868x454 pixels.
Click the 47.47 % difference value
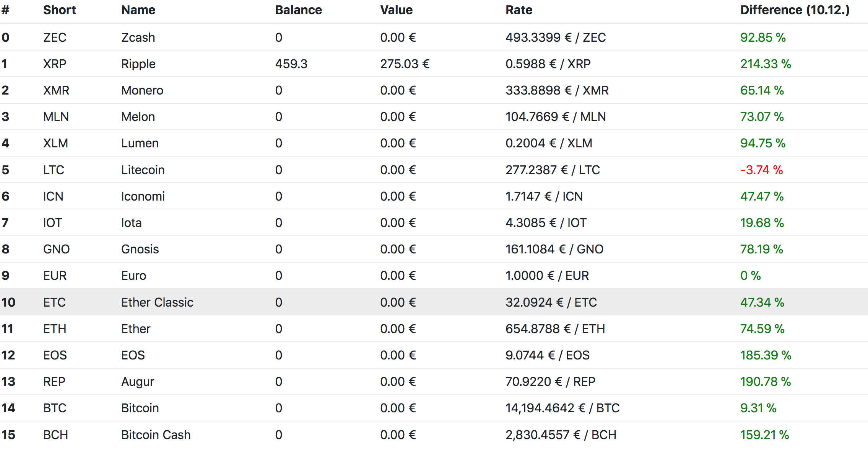click(762, 196)
